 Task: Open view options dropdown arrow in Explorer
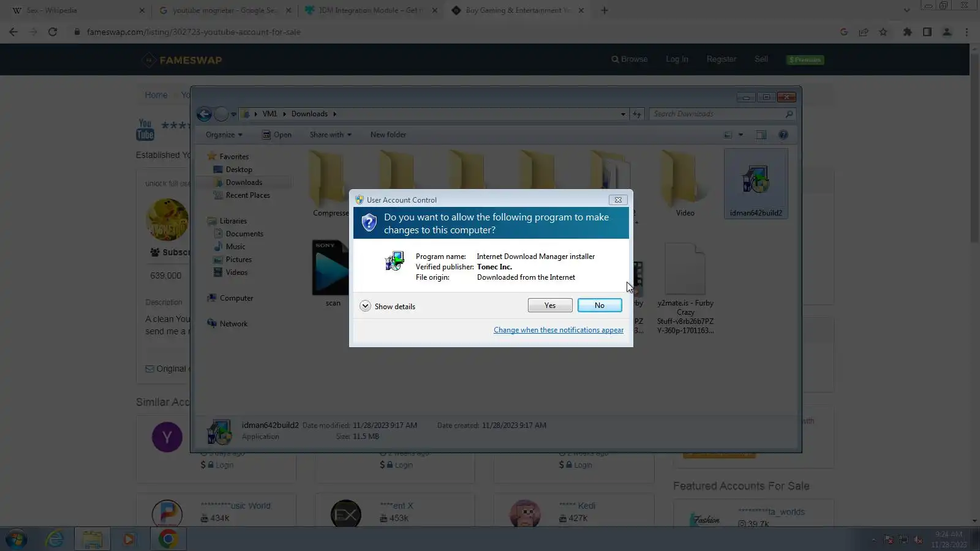(741, 135)
